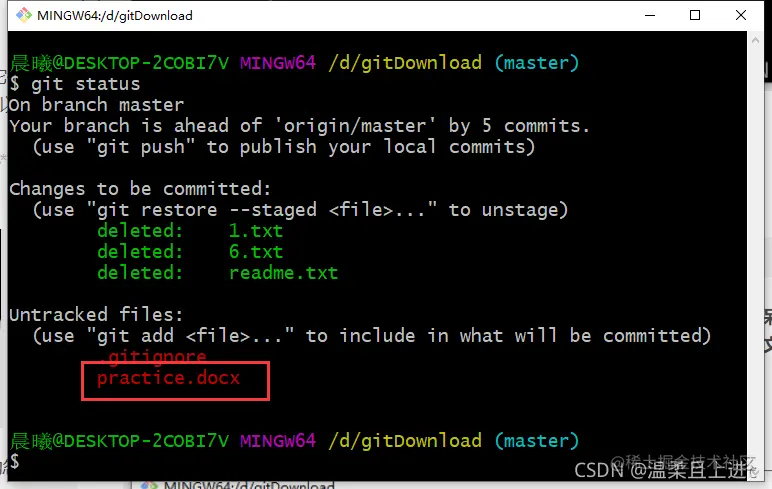Click the 'Changes to be committed:' heading
Viewport: 772px width, 489px height.
140,189
